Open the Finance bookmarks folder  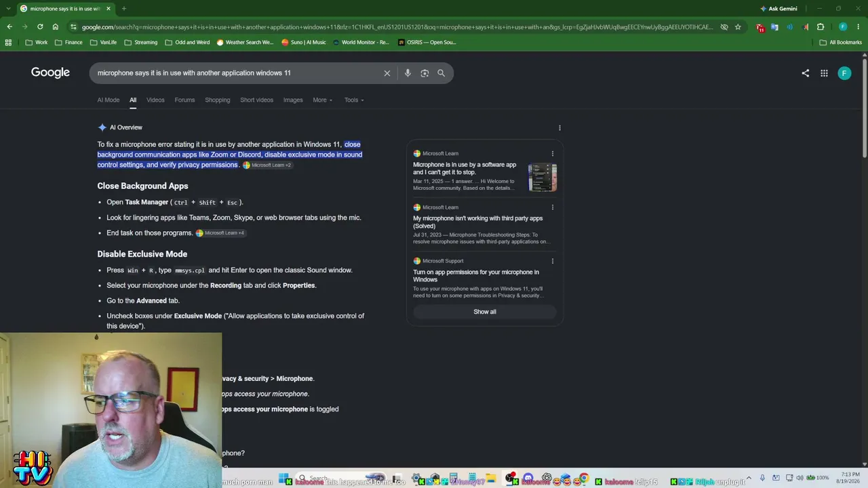click(x=68, y=42)
